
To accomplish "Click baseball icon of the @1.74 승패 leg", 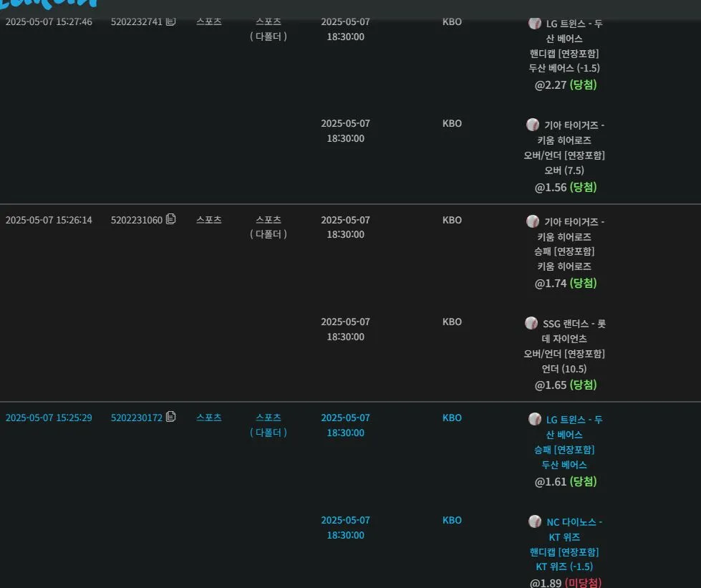I will 533,221.
